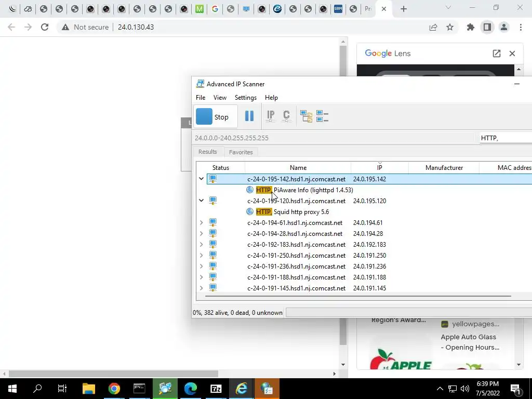Share this page from the Chrome toolbar
This screenshot has width=532, height=399.
pyautogui.click(x=433, y=27)
